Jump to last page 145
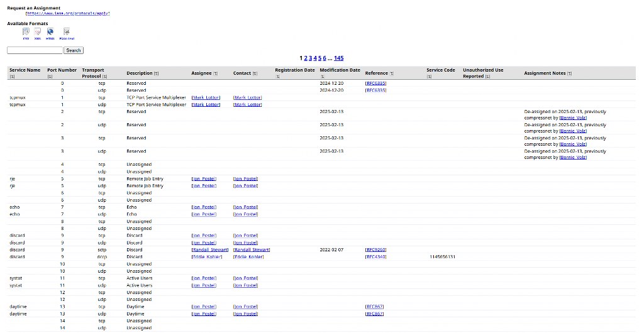The image size is (644, 333). coord(339,58)
